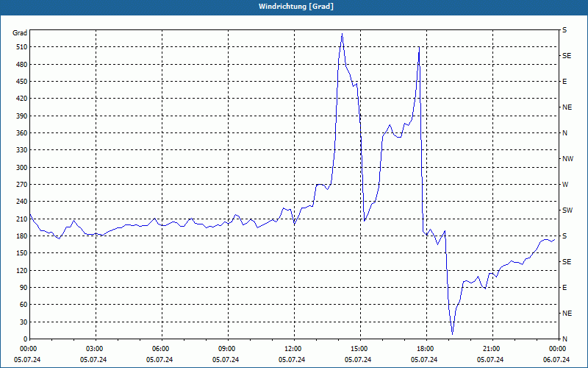Select compass label S at the 180 gridline
The height and width of the screenshot is (368, 588).
click(x=564, y=236)
